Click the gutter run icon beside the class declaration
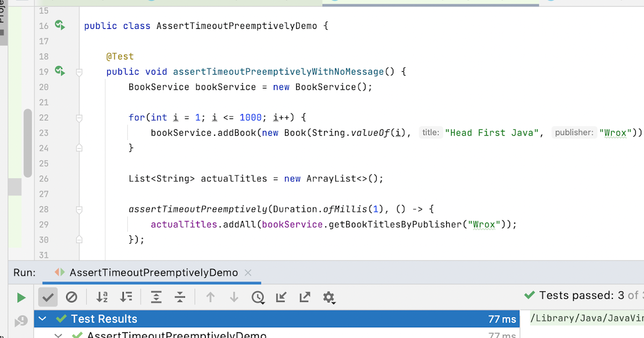The width and height of the screenshot is (644, 338). pos(60,25)
